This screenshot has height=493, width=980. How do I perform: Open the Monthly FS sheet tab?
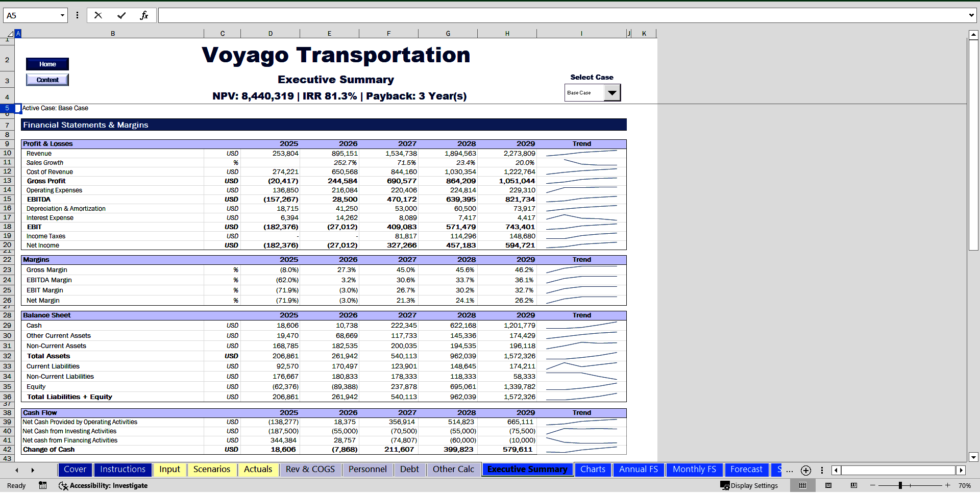pyautogui.click(x=694, y=469)
